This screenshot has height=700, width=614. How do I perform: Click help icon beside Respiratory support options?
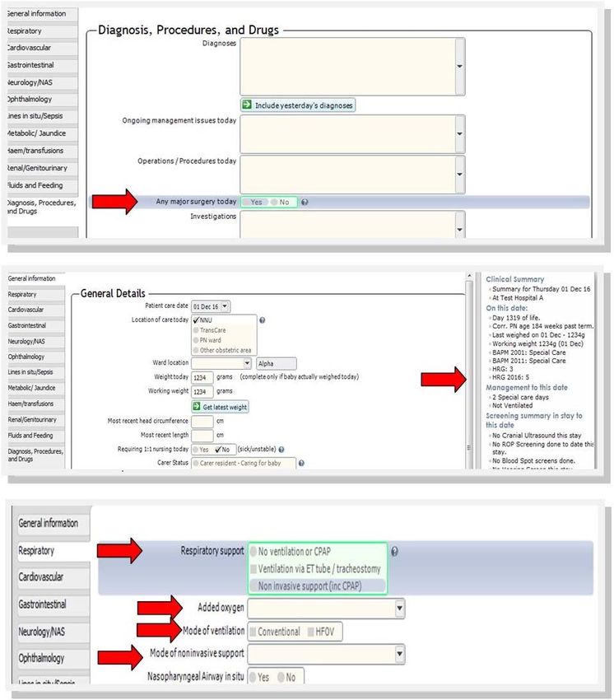coord(394,551)
